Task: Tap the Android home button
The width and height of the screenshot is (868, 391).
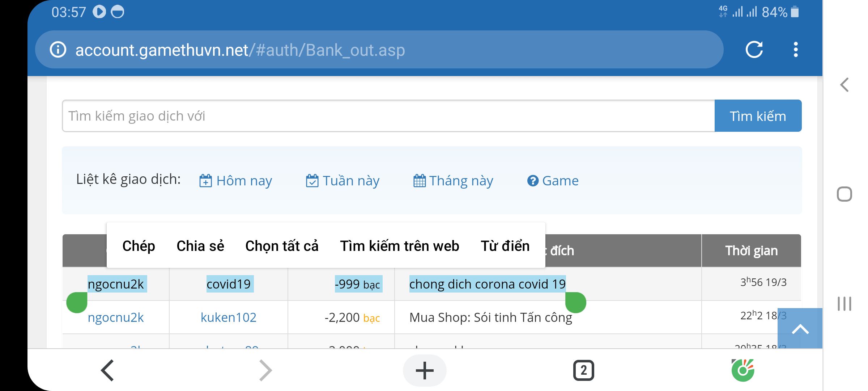Action: tap(844, 194)
